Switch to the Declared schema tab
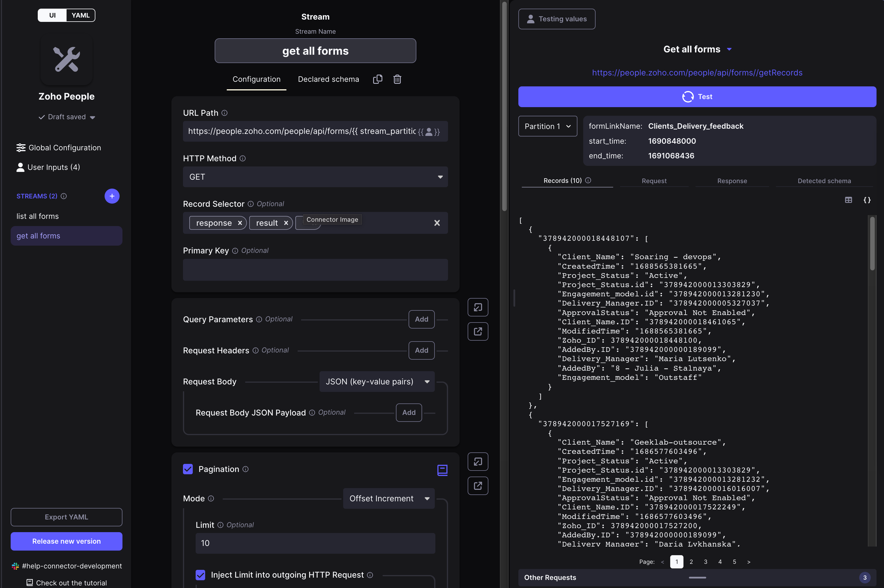 coord(328,79)
